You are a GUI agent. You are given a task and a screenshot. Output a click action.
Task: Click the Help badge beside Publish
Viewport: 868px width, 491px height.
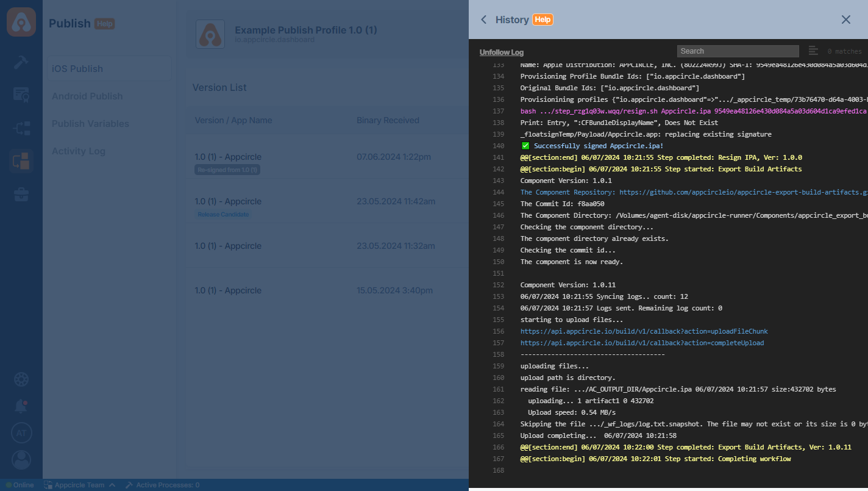[104, 24]
